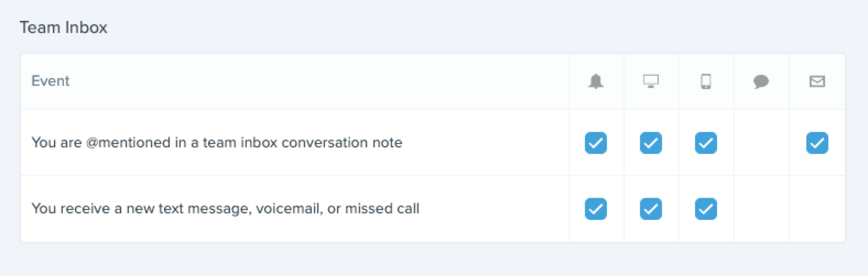Click the desktop monitor column icon
Screen dimensions: 868x276
pyautogui.click(x=651, y=81)
